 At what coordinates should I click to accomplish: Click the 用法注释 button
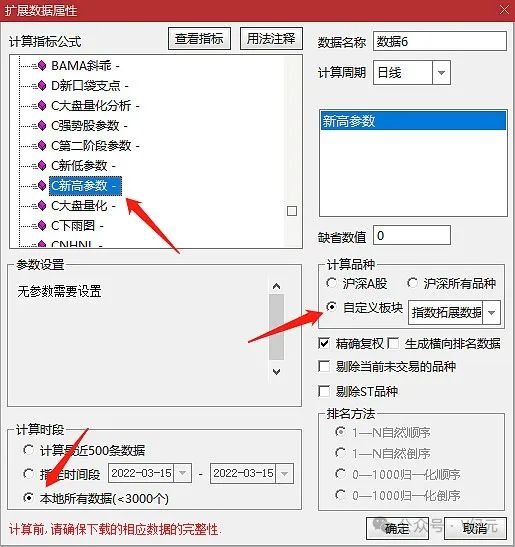pos(271,38)
